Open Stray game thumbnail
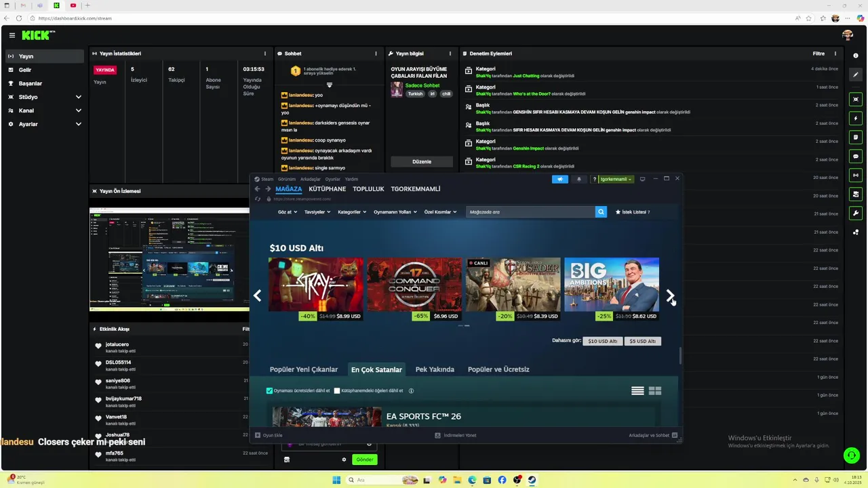 [x=315, y=285]
